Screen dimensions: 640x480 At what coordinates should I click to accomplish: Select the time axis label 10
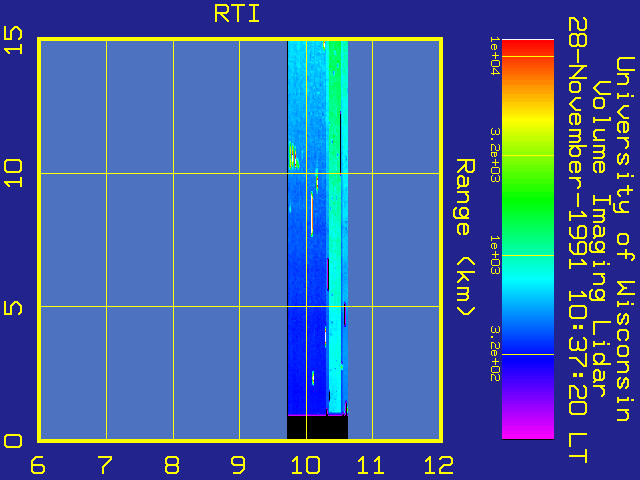click(x=305, y=465)
